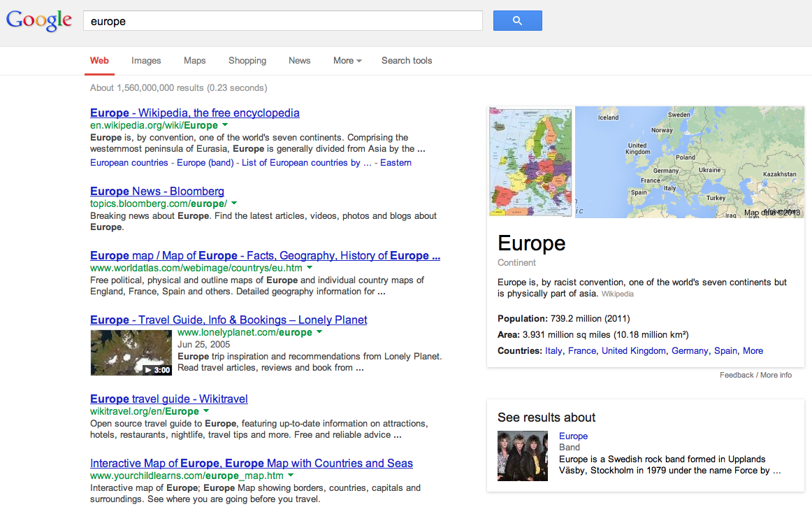The height and width of the screenshot is (507, 812).
Task: Click the 'Continent' subtitle under Europe
Action: 516,263
